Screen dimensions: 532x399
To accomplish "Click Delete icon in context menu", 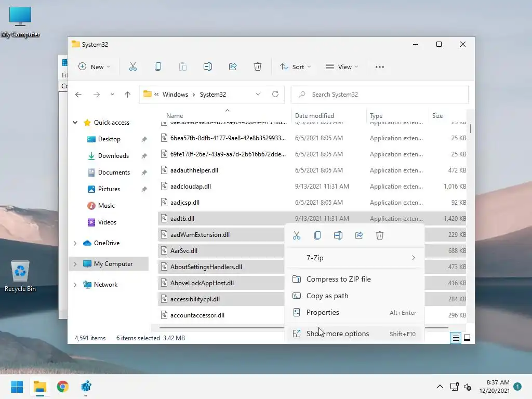I will point(380,235).
